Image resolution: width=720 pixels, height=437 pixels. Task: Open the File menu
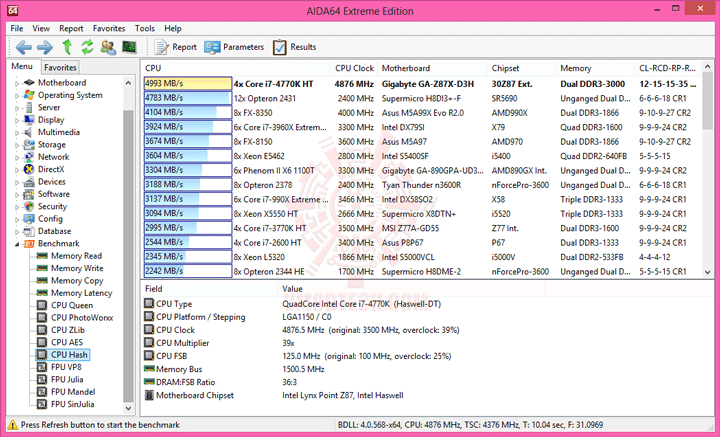[17, 28]
